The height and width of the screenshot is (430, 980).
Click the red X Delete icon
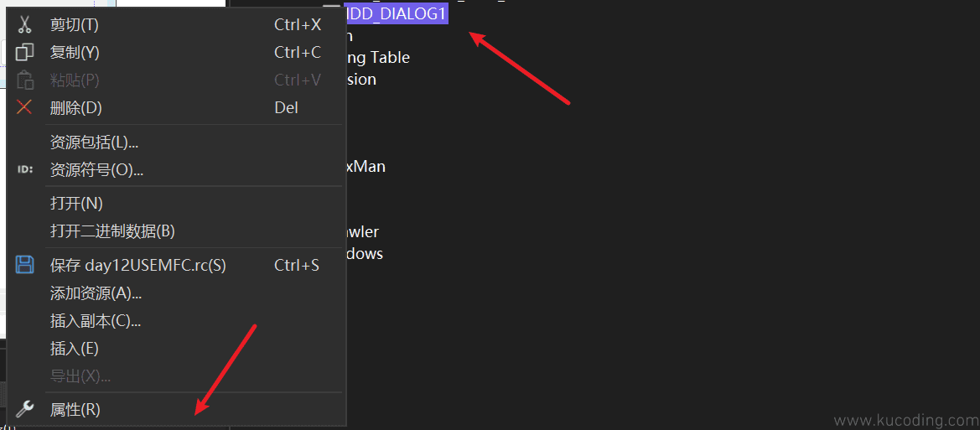[x=24, y=107]
